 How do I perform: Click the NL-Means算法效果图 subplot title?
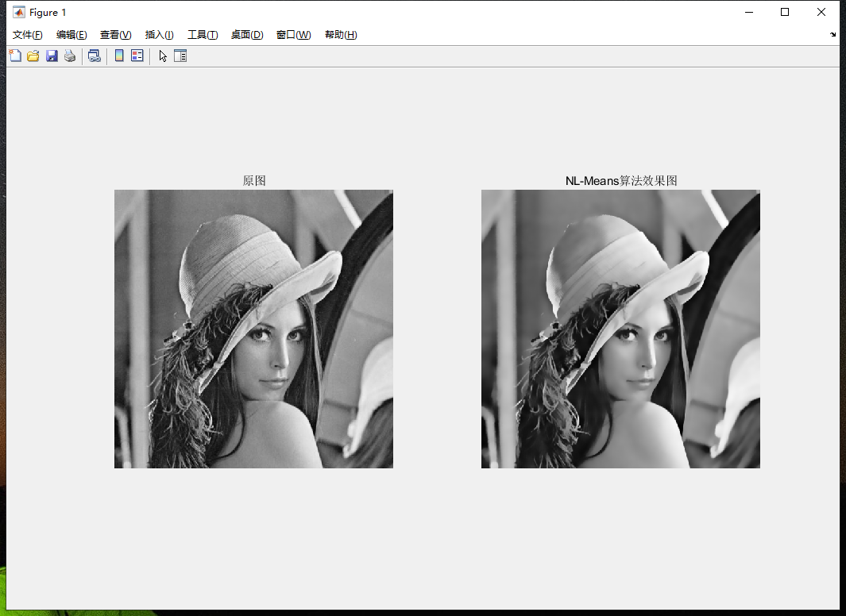[x=621, y=180]
